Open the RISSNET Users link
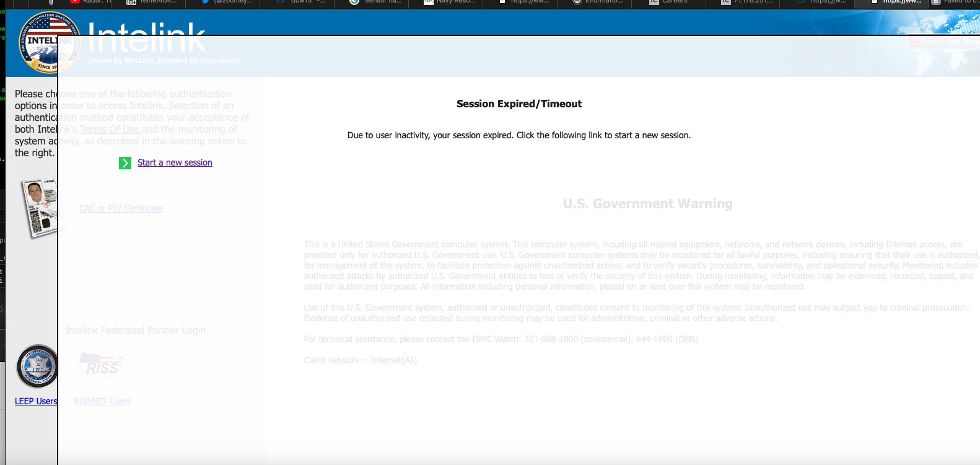The image size is (980, 465). pos(102,401)
